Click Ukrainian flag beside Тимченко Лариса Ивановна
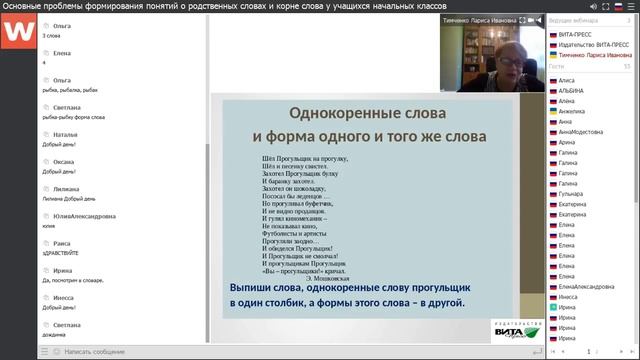This screenshot has width=640, height=360. pyautogui.click(x=553, y=55)
